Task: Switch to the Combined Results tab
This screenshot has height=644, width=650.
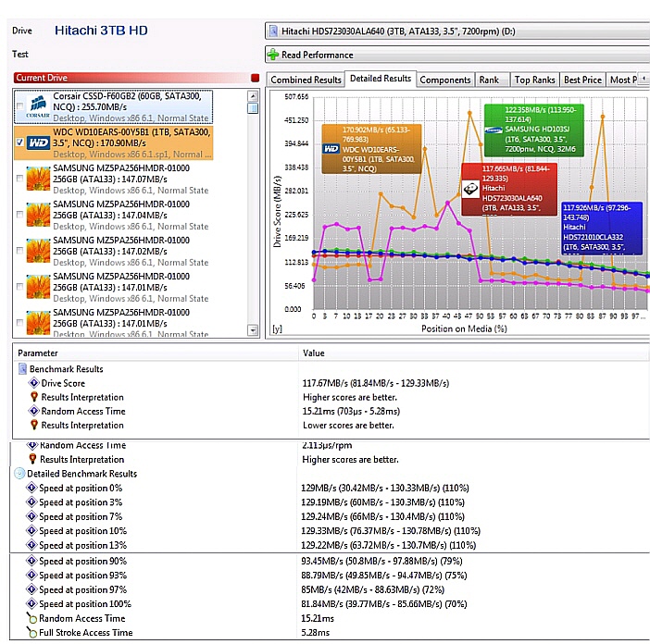Action: pyautogui.click(x=306, y=80)
